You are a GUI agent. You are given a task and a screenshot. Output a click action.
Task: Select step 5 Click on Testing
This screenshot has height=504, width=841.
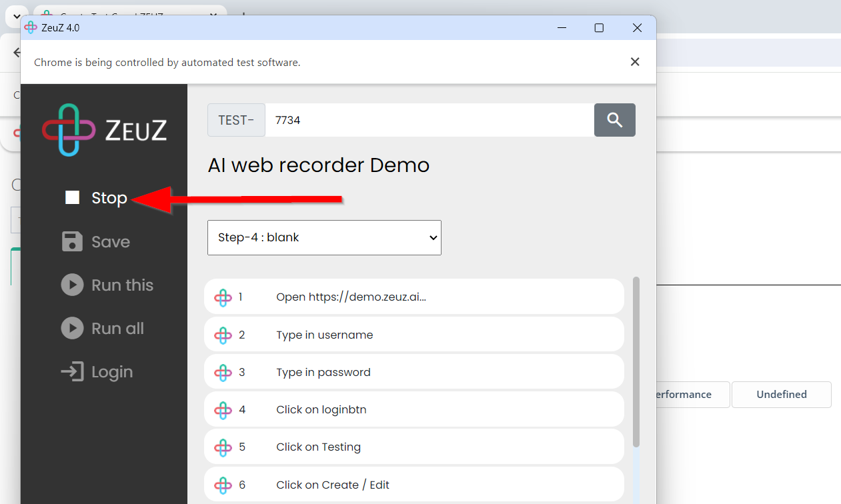[414, 447]
